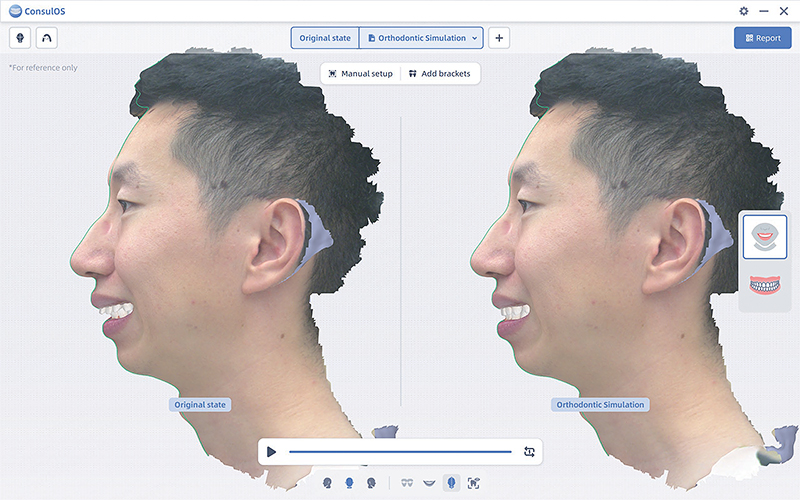Select the left-facing head view icon
The width and height of the screenshot is (800, 500).
click(328, 483)
